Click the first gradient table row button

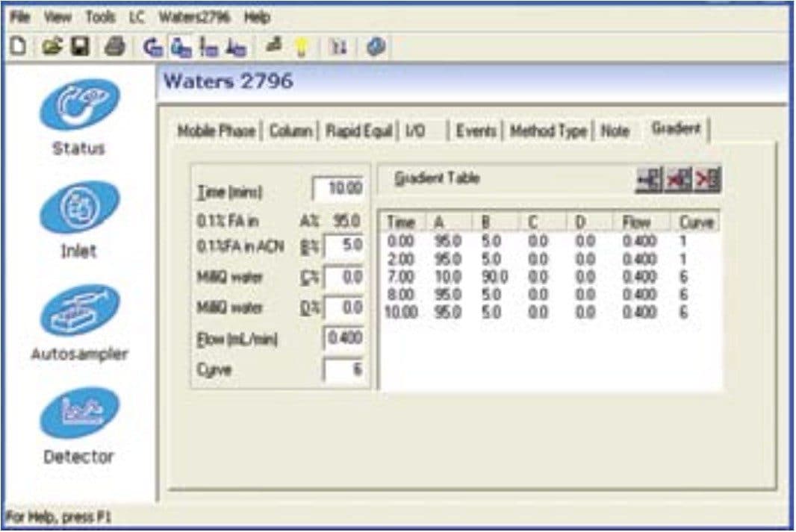(x=648, y=181)
